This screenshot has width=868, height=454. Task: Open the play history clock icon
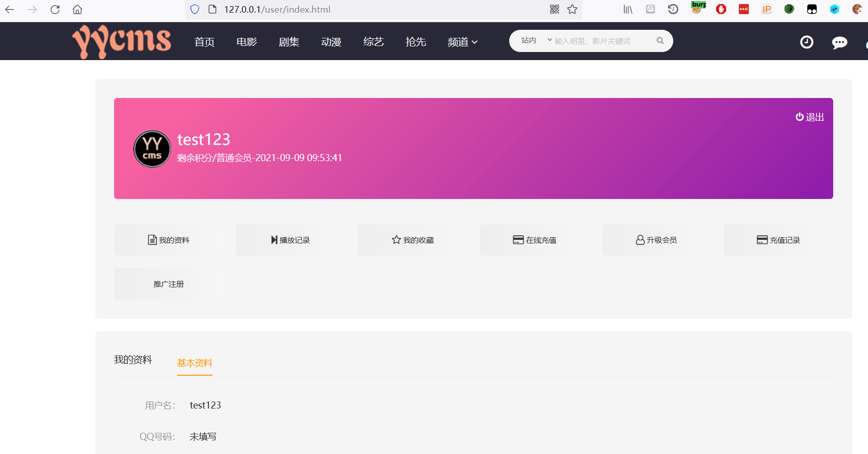(807, 42)
